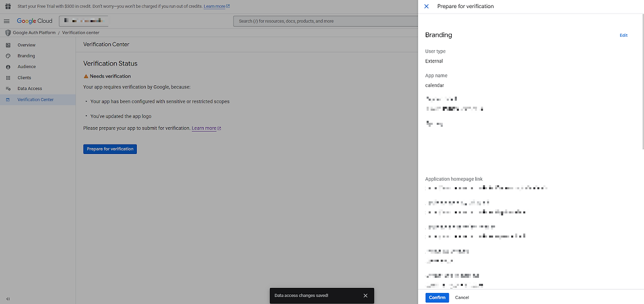Click the sensitive or restricted scopes bullet
Screen dimensions: 644x304
(160, 102)
